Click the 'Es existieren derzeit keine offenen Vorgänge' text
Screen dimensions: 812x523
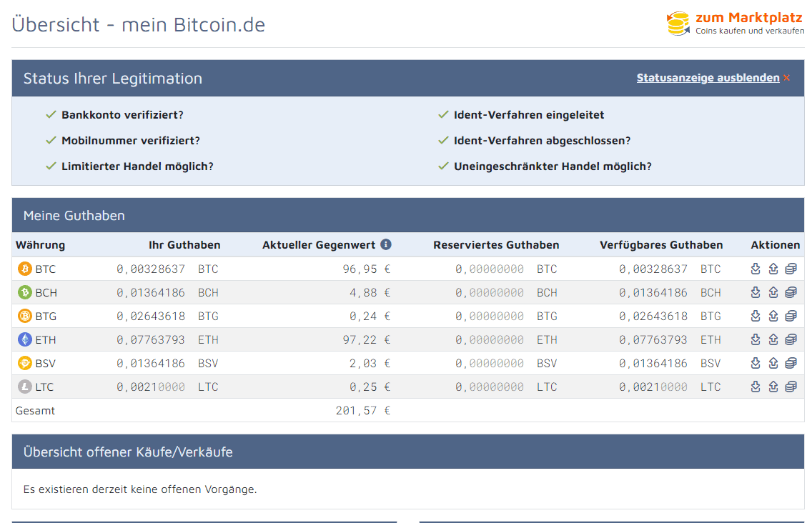click(x=140, y=489)
